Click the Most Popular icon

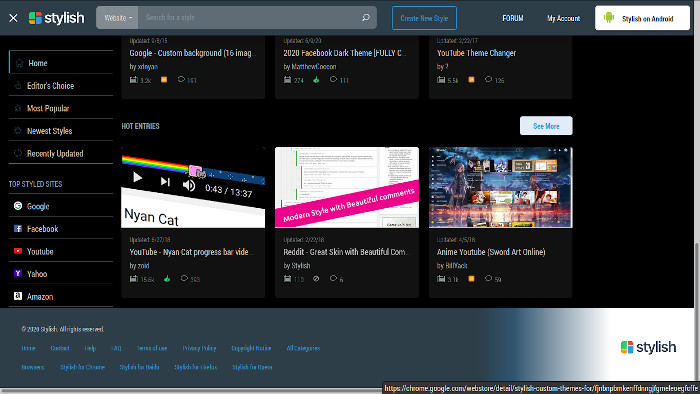18,108
